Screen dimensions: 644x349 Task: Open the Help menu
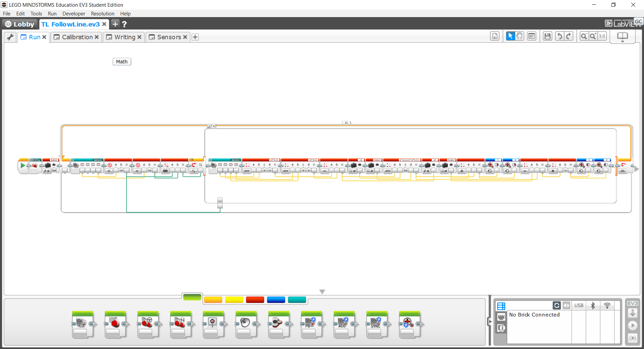pyautogui.click(x=125, y=14)
